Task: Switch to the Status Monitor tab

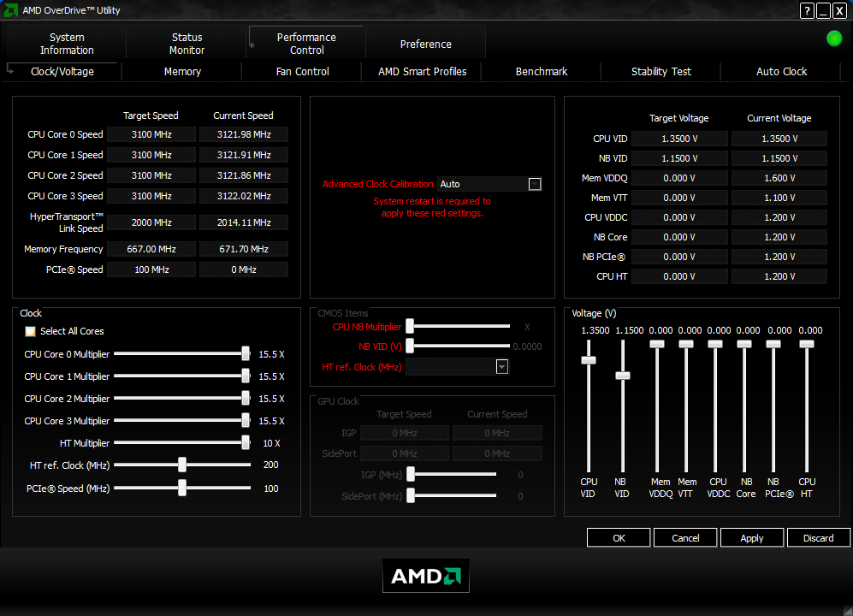Action: coord(187,44)
